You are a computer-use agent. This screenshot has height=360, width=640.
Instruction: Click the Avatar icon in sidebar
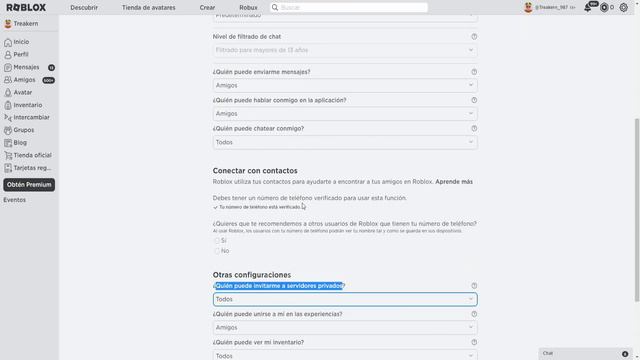(x=8, y=93)
